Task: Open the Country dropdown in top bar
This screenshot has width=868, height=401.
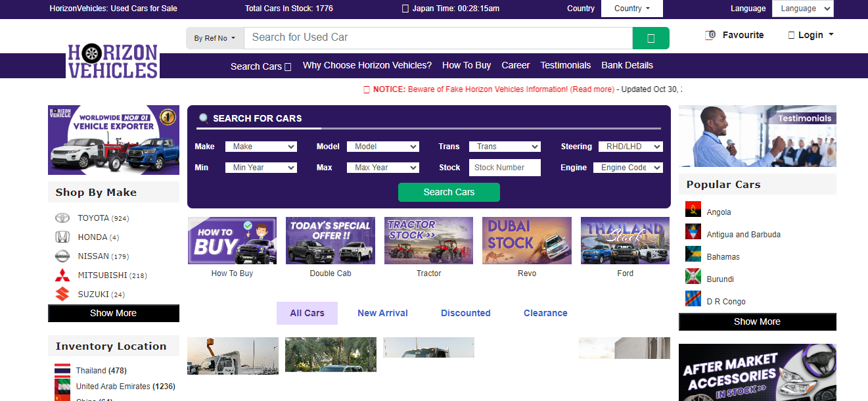Action: 632,9
